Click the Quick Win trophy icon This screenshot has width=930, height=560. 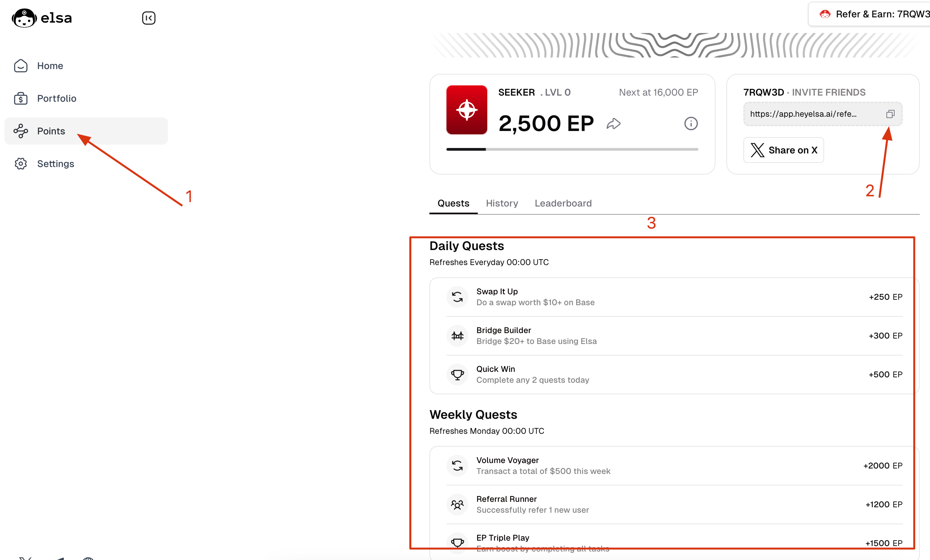(457, 375)
